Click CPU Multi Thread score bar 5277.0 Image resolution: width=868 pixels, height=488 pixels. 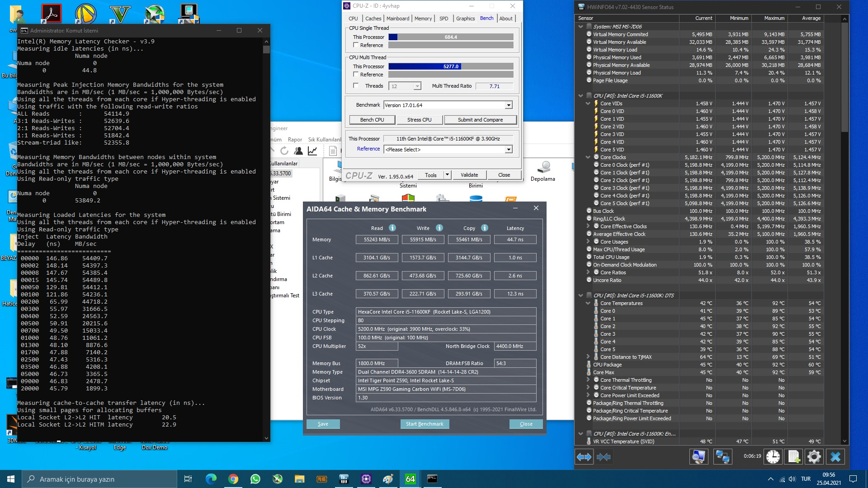click(x=451, y=66)
